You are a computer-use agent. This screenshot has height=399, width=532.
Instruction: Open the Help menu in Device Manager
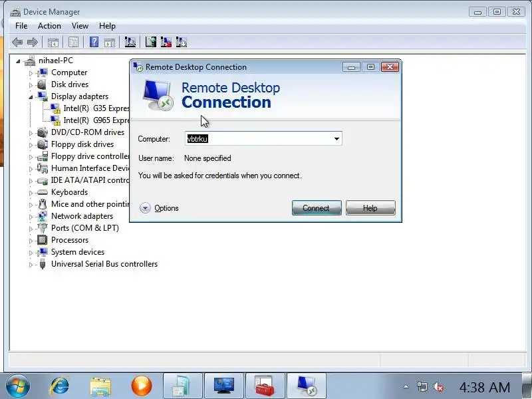click(x=107, y=26)
